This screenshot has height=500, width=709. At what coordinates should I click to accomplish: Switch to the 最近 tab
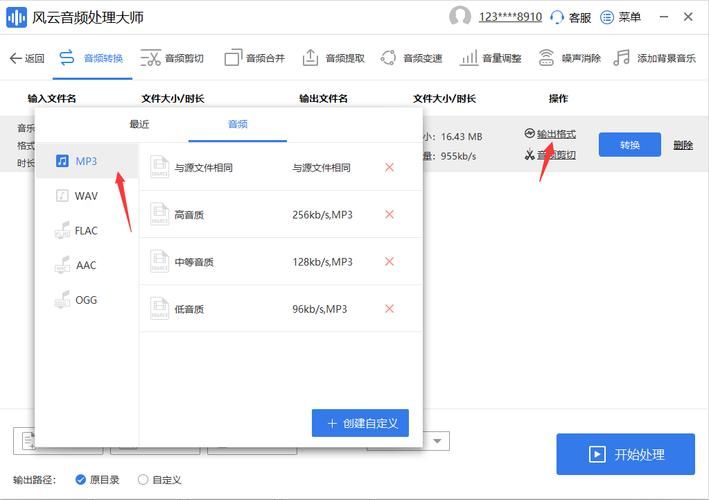click(139, 124)
